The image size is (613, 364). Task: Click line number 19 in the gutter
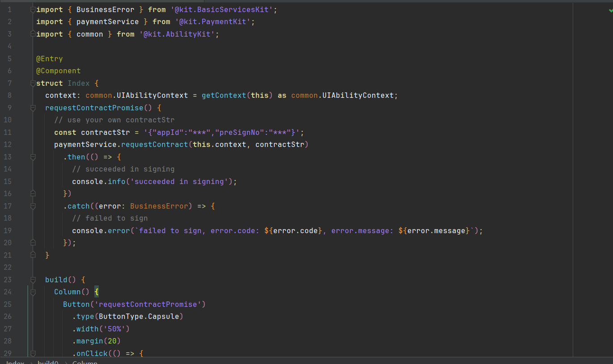tap(7, 230)
